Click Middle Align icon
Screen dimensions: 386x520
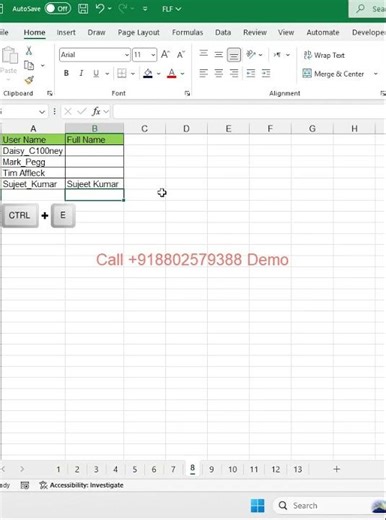pyautogui.click(x=218, y=54)
